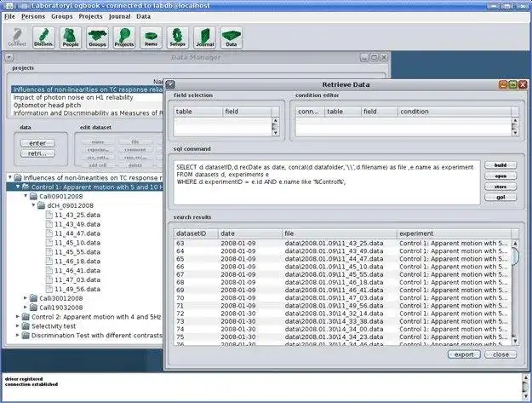The width and height of the screenshot is (532, 403).
Task: Expand the Discrimination Test tree node
Action: (x=18, y=335)
